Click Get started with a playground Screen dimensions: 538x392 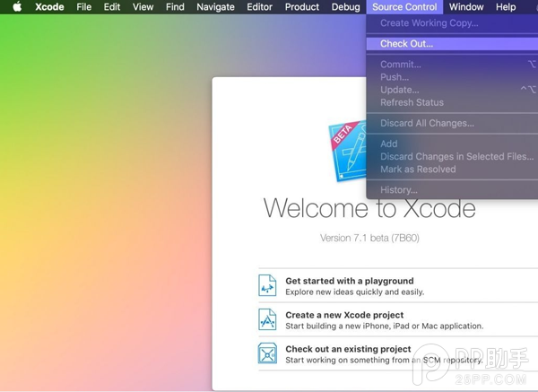[x=350, y=281]
